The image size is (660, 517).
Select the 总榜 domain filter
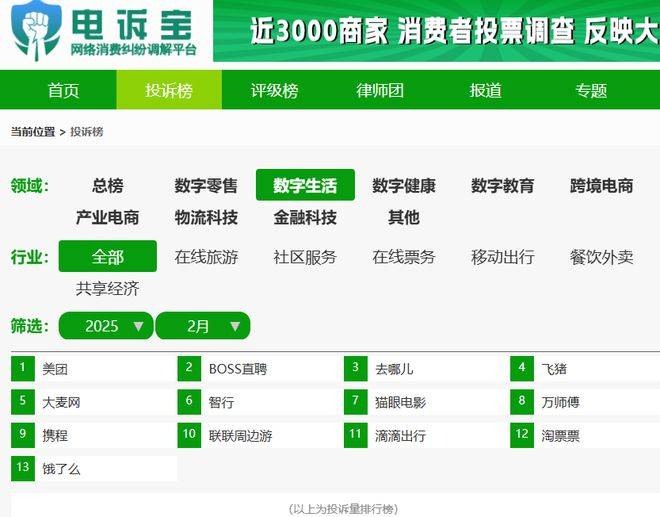[x=108, y=185]
